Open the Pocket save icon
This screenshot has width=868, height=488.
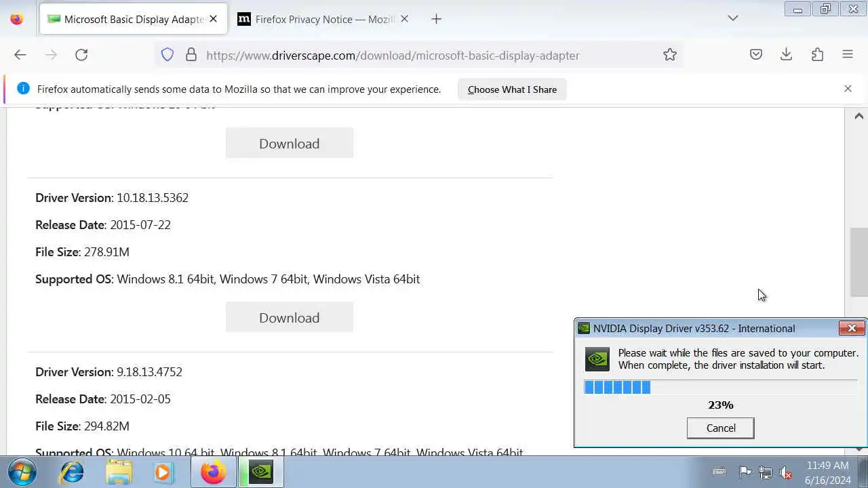pyautogui.click(x=756, y=55)
